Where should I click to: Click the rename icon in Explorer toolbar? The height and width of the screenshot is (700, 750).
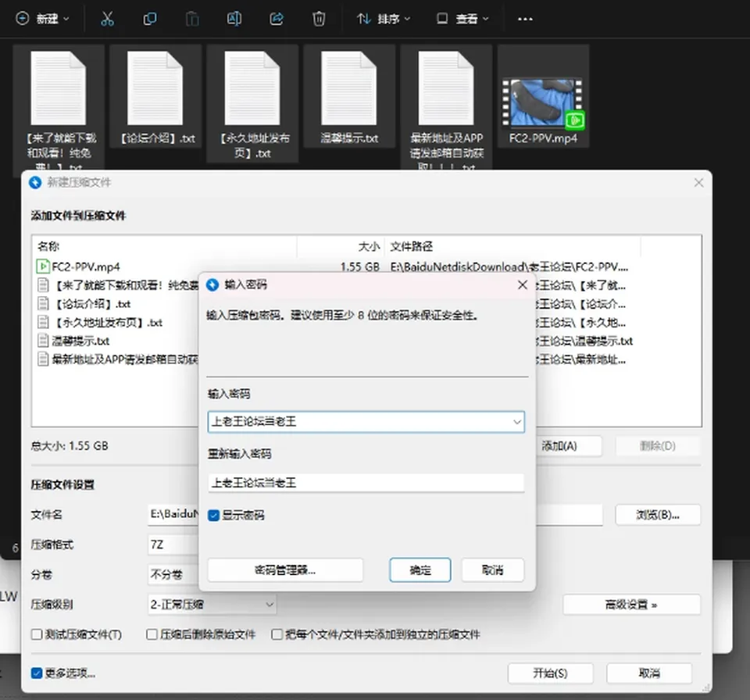[234, 19]
